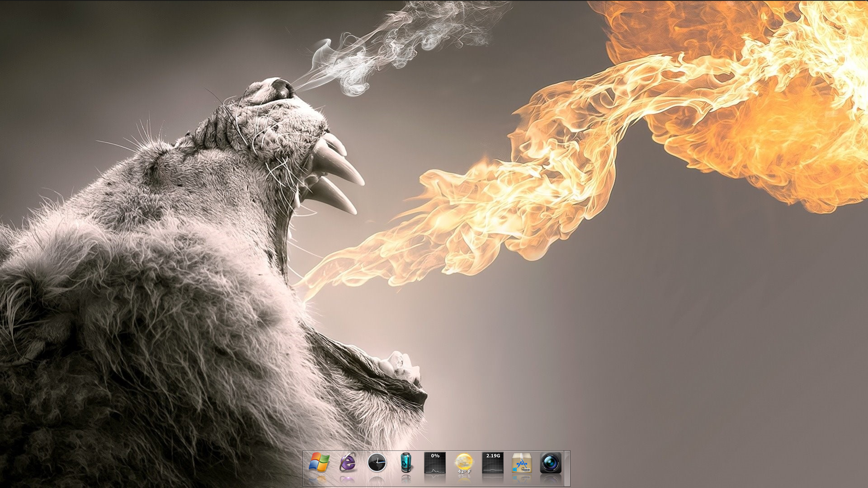This screenshot has width=868, height=488.
Task: Click the CPU usage meter docklet
Action: pos(435,464)
